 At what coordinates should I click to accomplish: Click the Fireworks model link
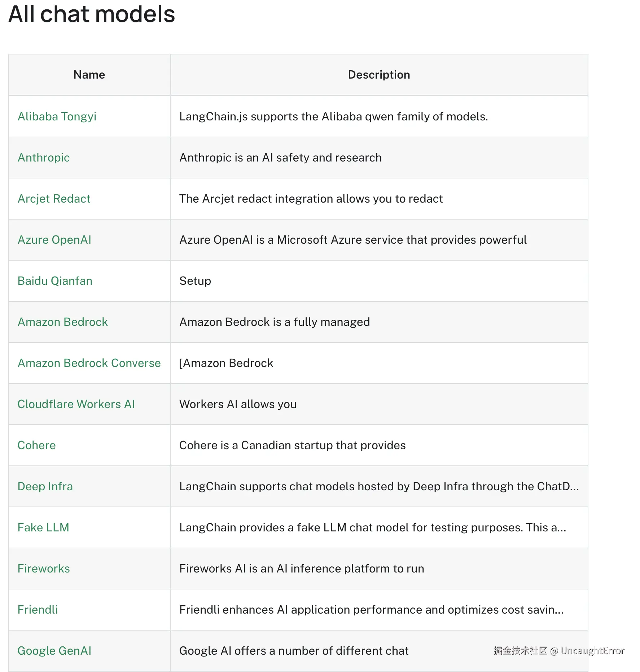(44, 569)
